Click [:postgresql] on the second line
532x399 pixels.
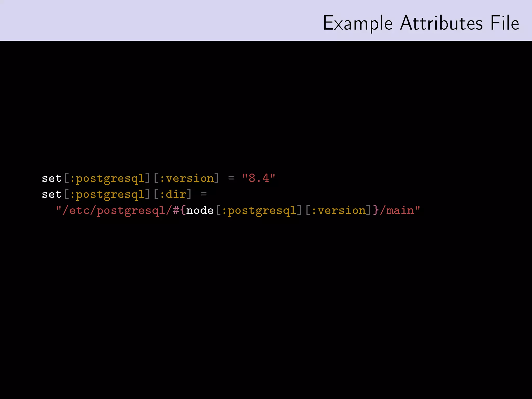[x=107, y=195]
